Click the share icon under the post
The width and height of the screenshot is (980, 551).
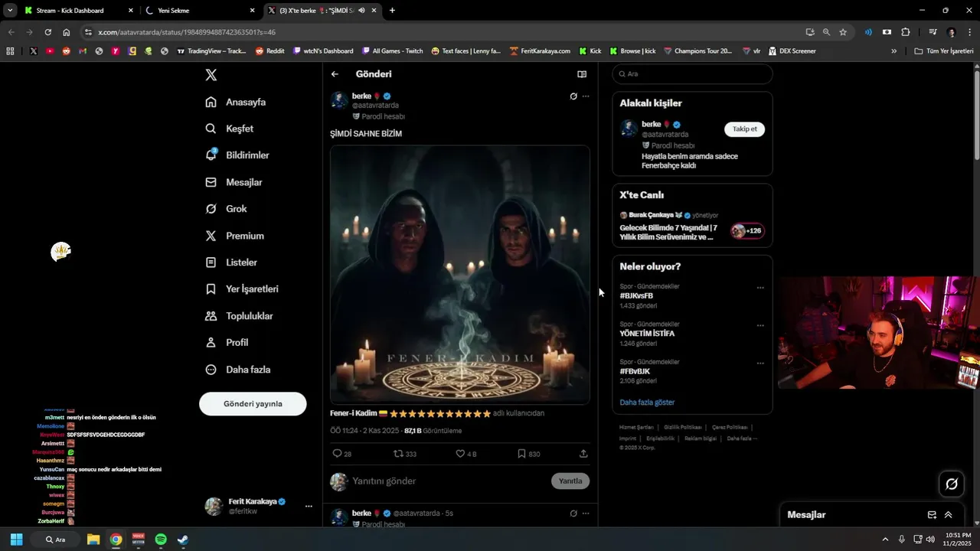tap(583, 454)
